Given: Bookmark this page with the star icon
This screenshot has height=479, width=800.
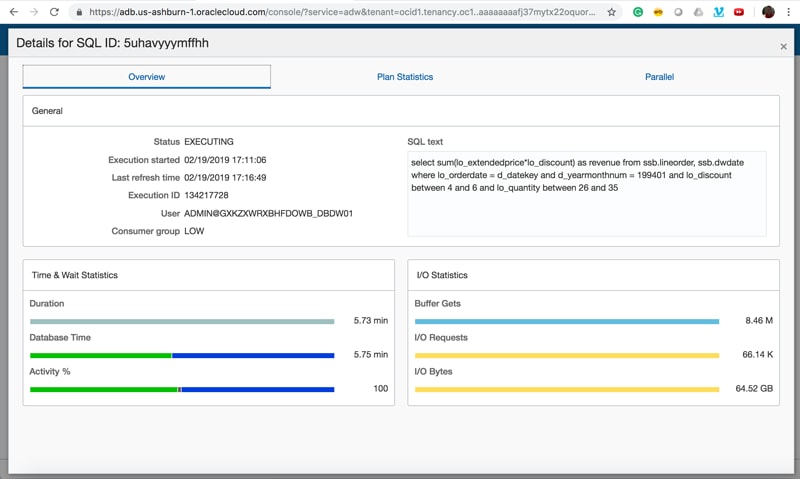Looking at the screenshot, I should coord(612,13).
